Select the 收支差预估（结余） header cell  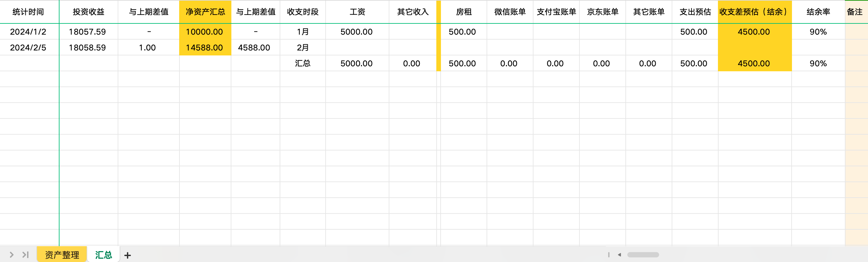point(754,12)
